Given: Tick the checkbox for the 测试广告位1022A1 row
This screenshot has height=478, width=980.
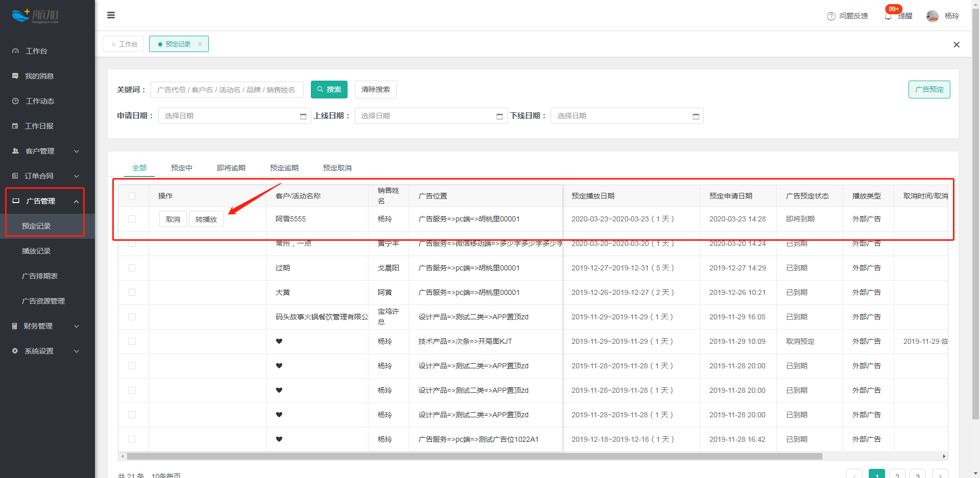Looking at the screenshot, I should point(132,439).
